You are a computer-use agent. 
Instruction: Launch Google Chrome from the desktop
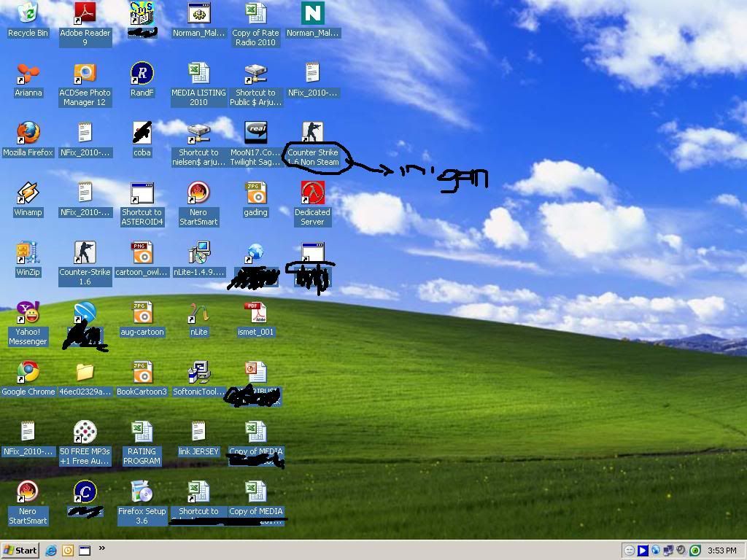pos(28,378)
